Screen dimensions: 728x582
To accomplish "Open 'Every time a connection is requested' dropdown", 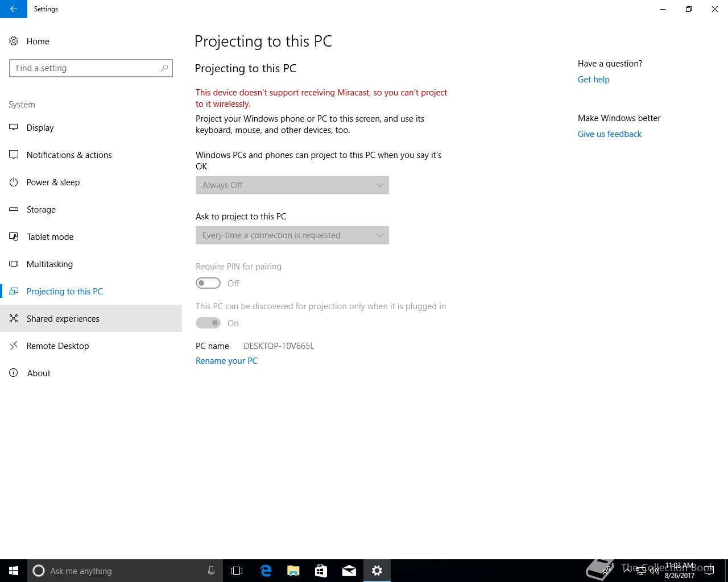I will coord(292,235).
